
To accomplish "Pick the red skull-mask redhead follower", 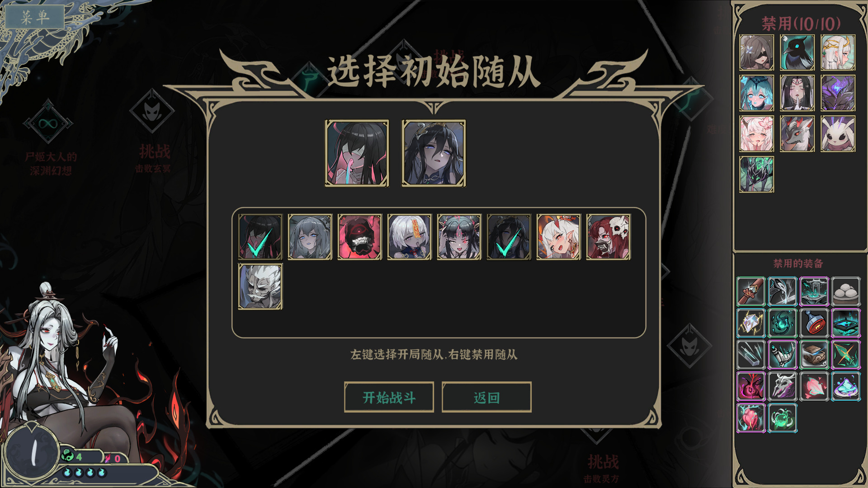I will coord(608,237).
